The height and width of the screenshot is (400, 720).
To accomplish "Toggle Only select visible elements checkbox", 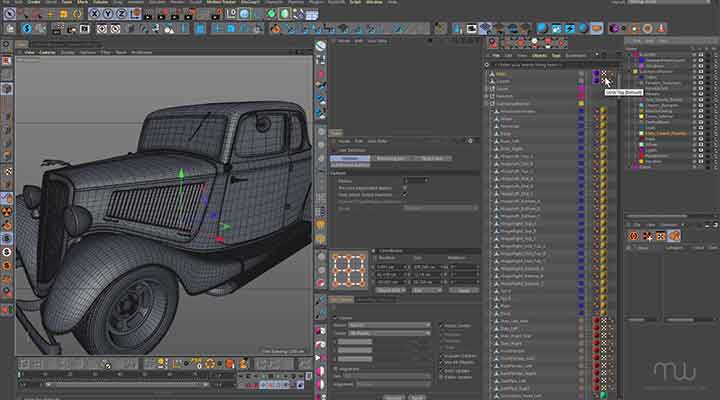I will 405,195.
